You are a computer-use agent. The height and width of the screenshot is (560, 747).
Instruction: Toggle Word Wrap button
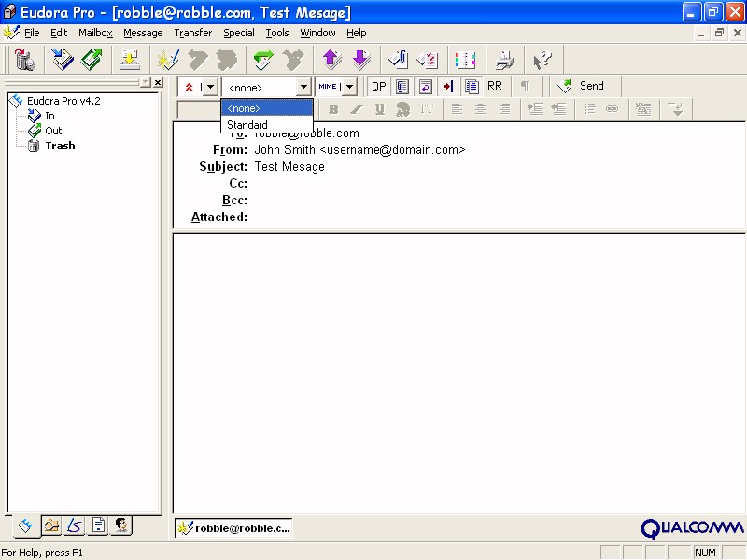426,86
